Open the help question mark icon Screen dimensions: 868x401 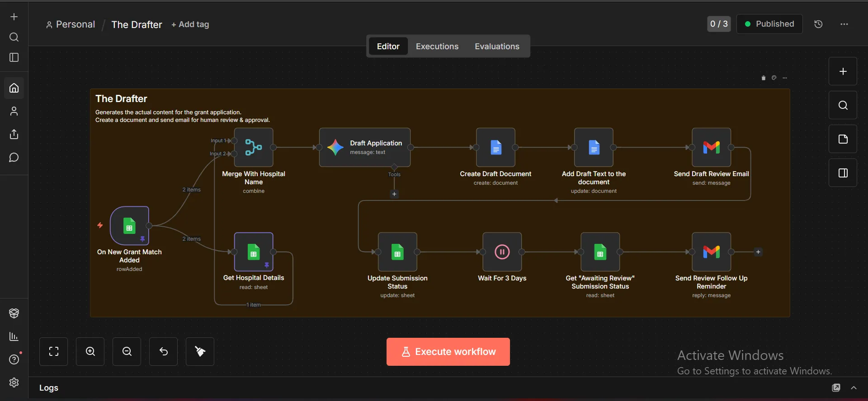click(x=14, y=359)
